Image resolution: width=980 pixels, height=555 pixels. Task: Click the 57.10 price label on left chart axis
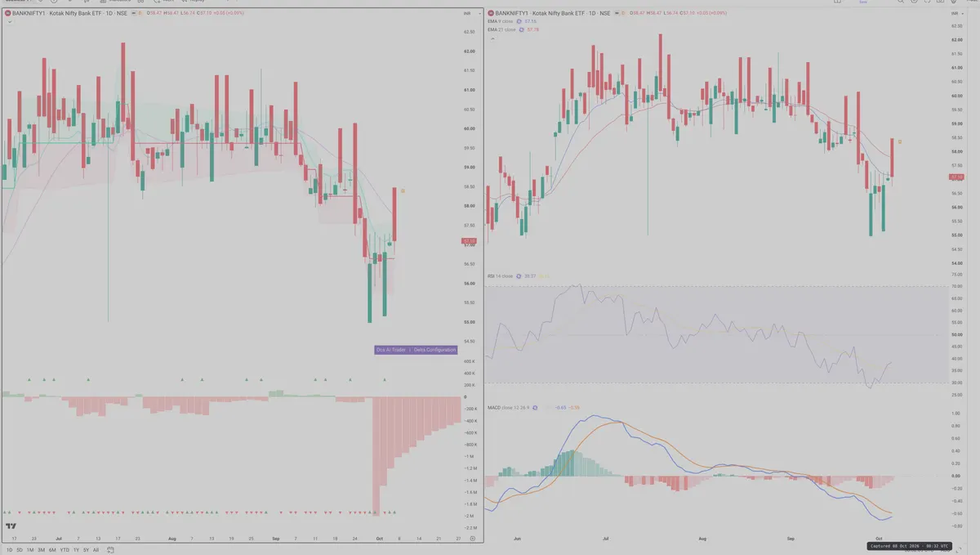(x=470, y=241)
